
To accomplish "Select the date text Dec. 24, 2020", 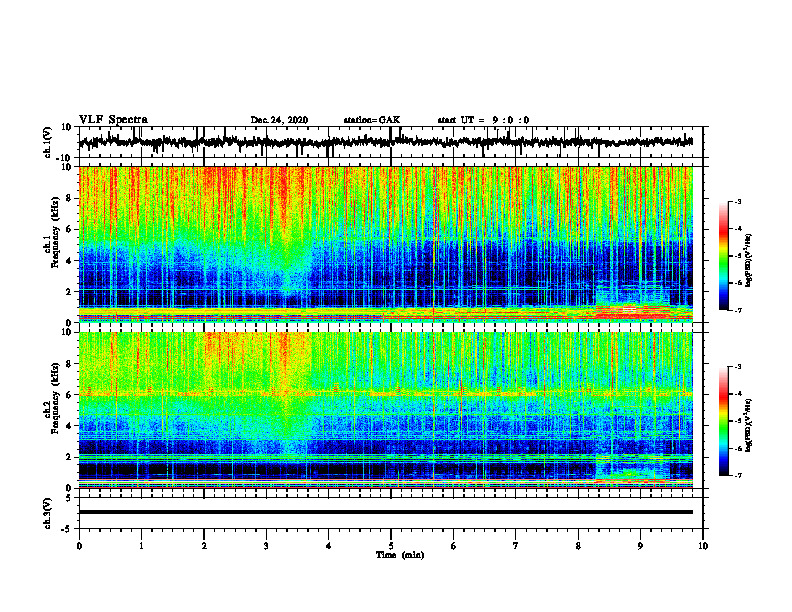I will click(x=279, y=120).
